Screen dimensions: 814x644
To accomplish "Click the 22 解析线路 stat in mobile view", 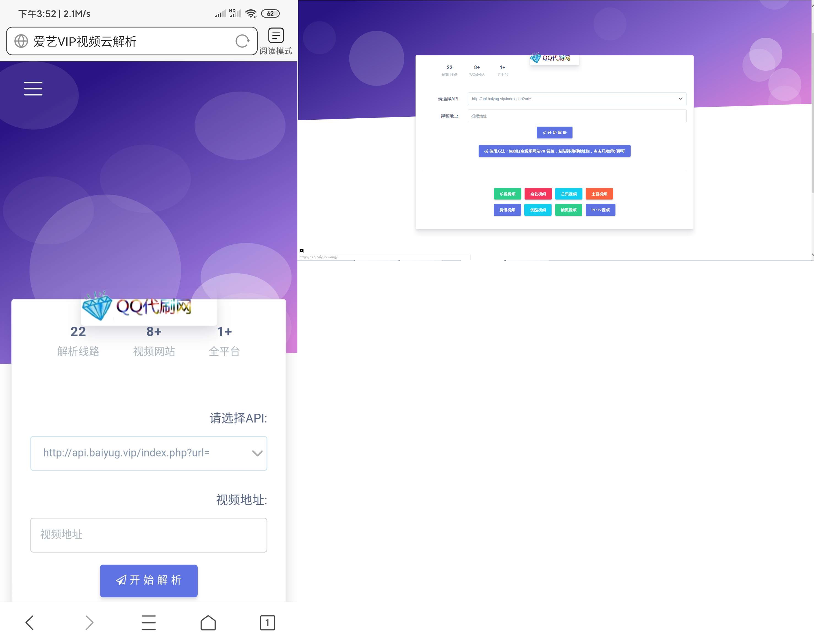I will click(78, 341).
